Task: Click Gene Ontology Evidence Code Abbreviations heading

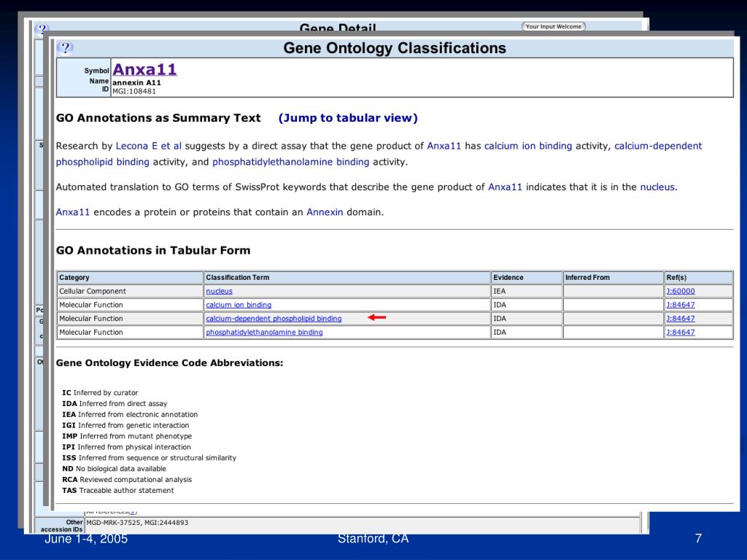Action: click(x=169, y=363)
